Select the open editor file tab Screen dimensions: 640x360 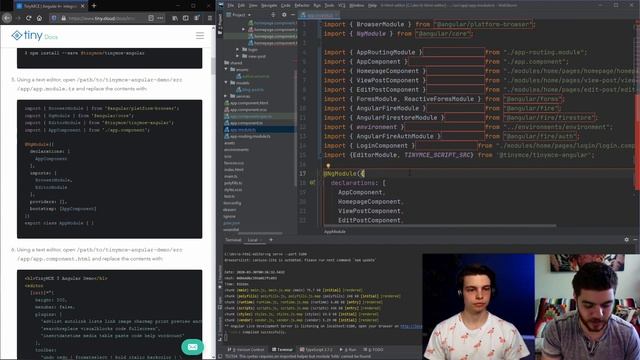[x=319, y=15]
